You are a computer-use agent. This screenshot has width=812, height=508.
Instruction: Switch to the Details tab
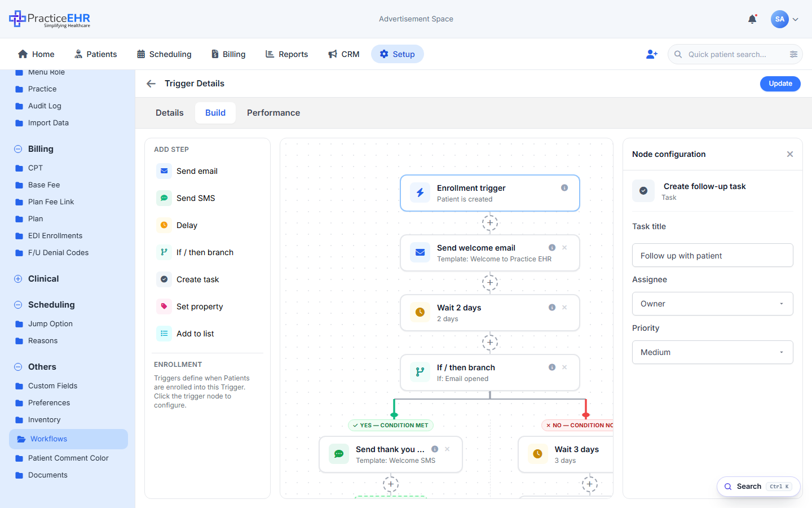170,113
